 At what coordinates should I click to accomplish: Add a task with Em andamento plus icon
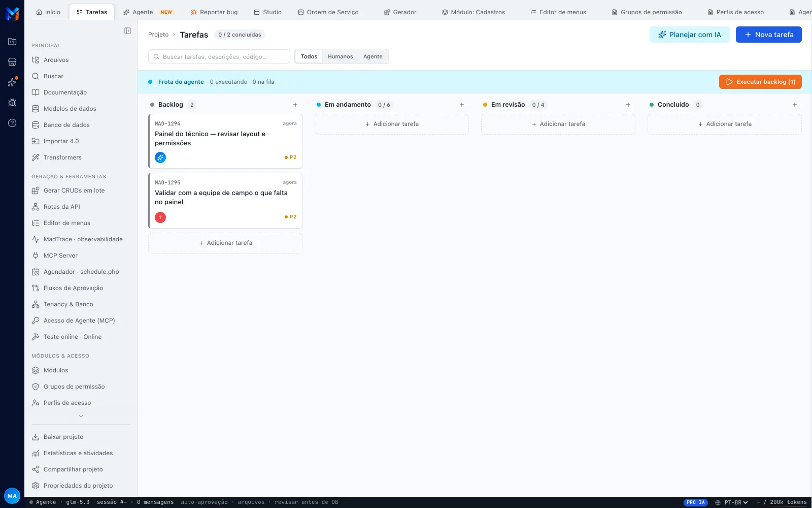[462, 105]
